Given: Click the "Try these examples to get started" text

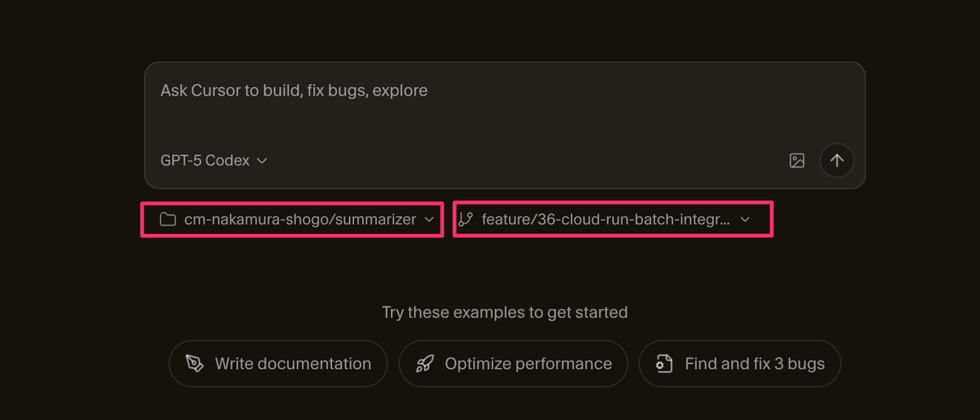Looking at the screenshot, I should [504, 312].
